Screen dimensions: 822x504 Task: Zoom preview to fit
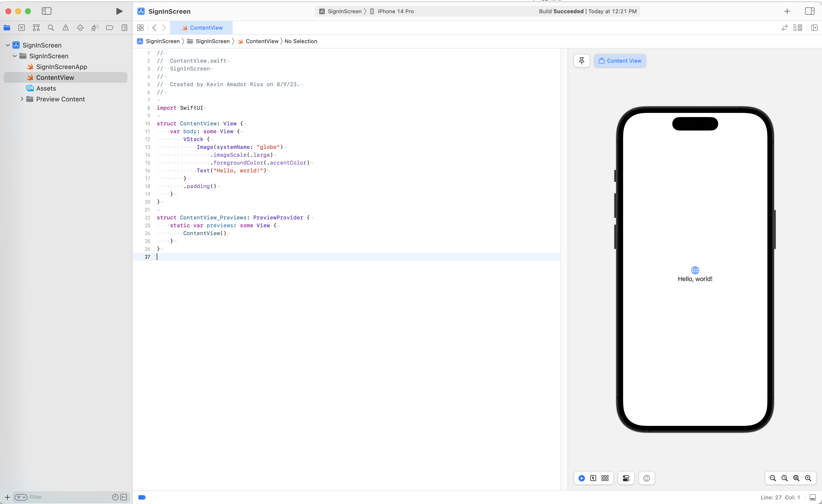[x=796, y=478]
